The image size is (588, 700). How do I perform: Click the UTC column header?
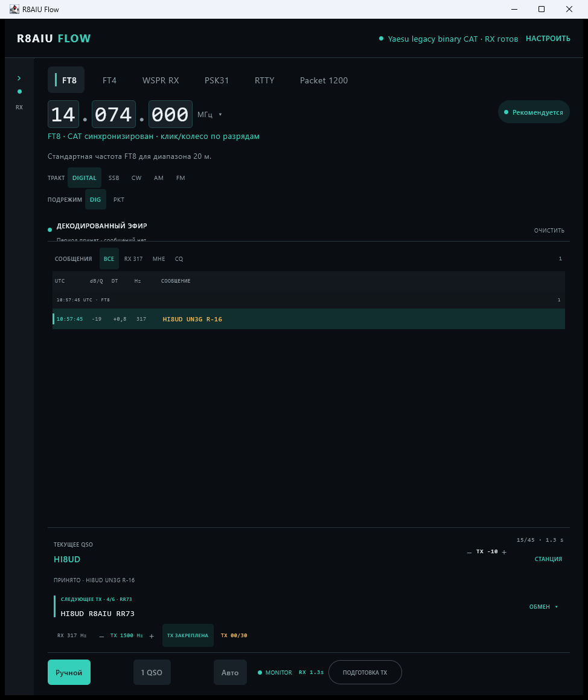tap(60, 281)
